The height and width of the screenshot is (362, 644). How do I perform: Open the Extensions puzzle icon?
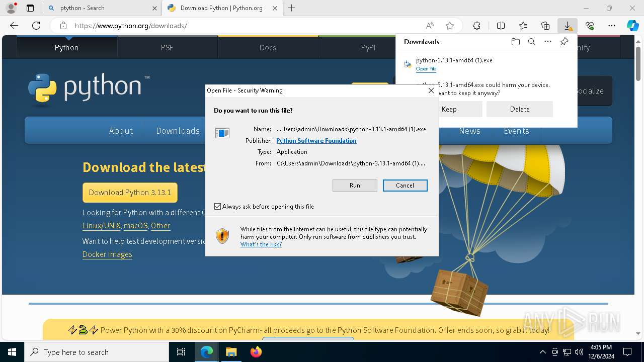pos(476,26)
